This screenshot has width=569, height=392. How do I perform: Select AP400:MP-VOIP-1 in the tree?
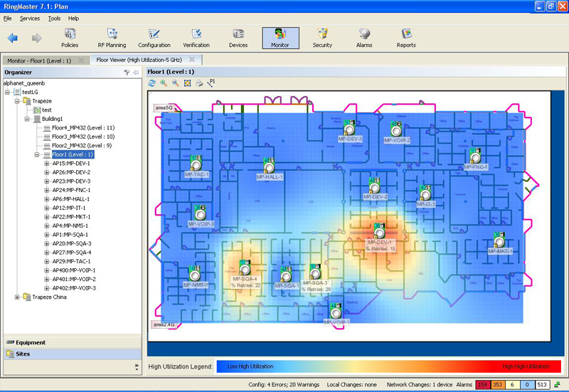(x=74, y=270)
